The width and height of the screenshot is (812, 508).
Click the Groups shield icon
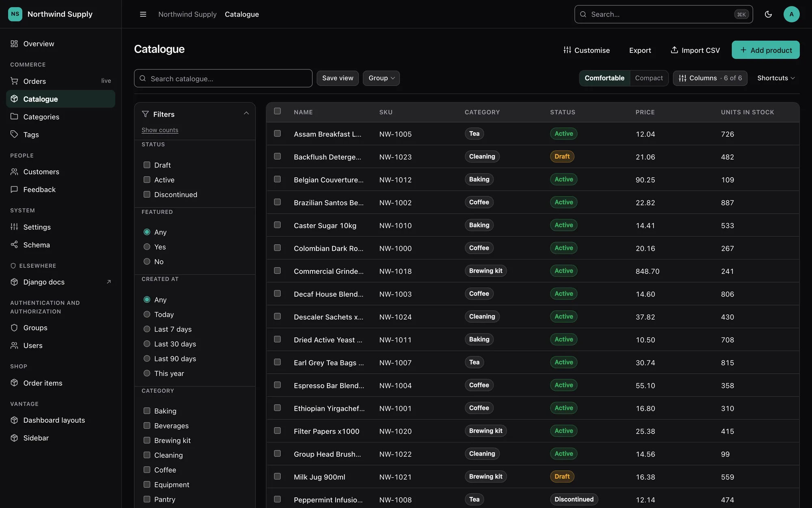coord(14,328)
